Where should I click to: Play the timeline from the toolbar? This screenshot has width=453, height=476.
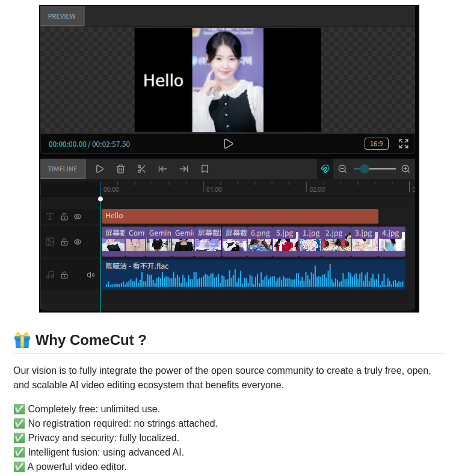pos(100,169)
